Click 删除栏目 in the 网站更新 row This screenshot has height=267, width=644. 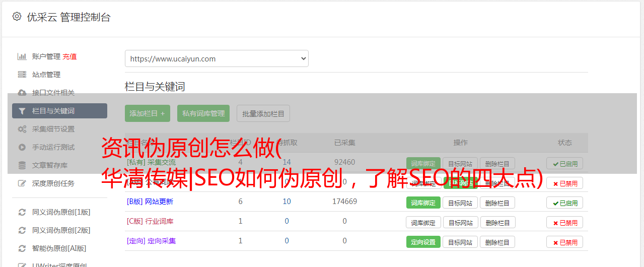(497, 203)
